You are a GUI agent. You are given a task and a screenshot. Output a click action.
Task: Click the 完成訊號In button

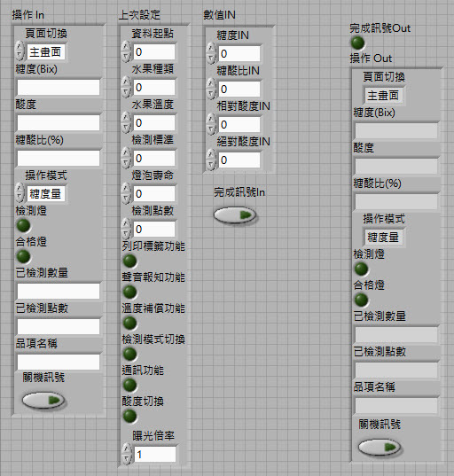coord(235,215)
